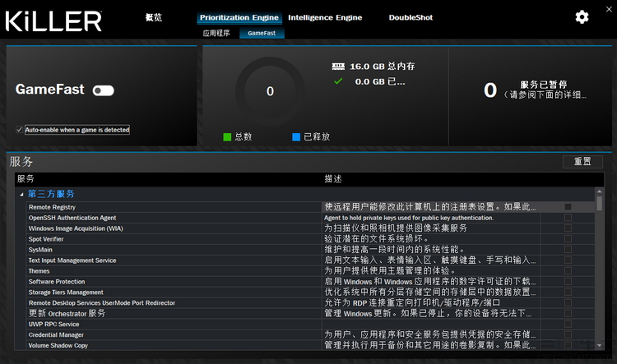The height and width of the screenshot is (364, 617).
Task: Collapse the 第三方服务 group
Action: [x=21, y=194]
